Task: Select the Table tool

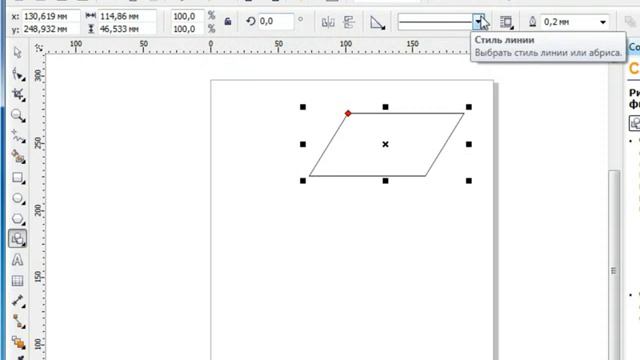Action: click(x=17, y=281)
